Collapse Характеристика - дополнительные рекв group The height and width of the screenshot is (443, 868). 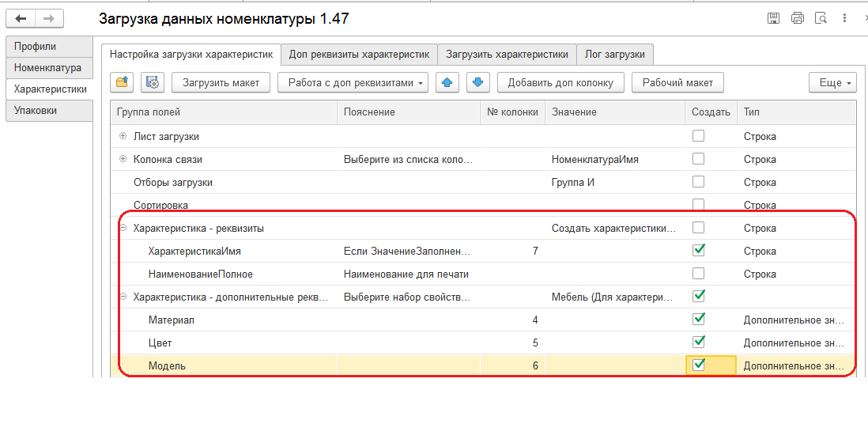[x=123, y=297]
